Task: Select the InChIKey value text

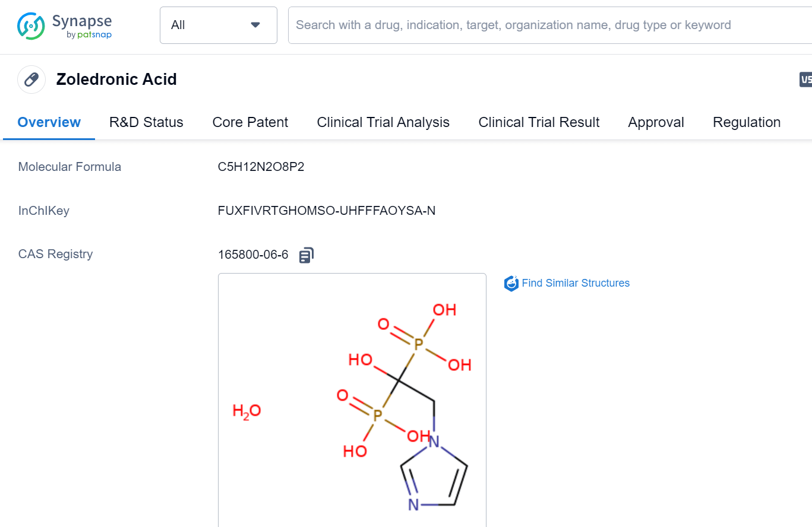Action: (x=327, y=210)
